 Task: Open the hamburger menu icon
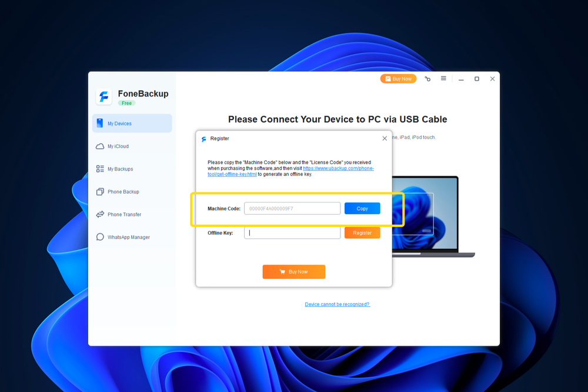(443, 78)
